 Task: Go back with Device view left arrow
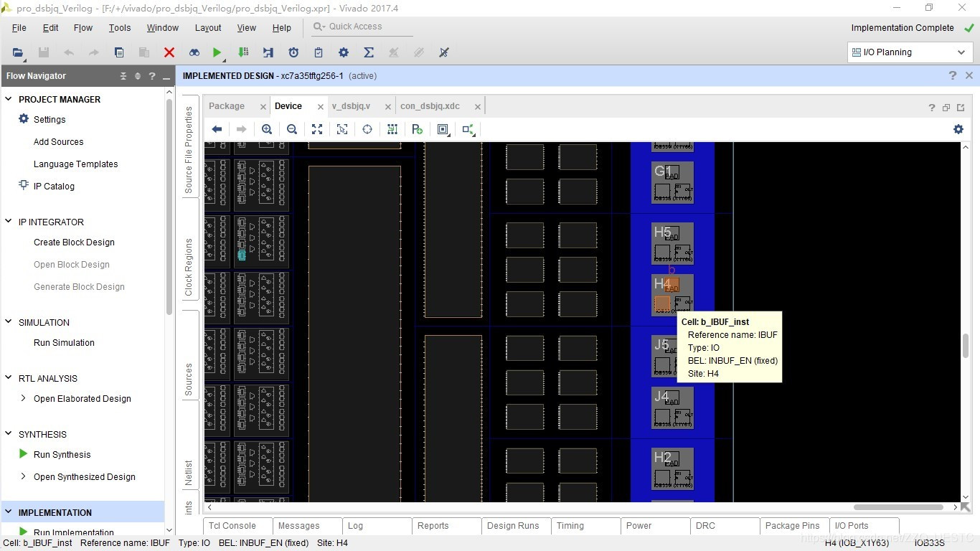[217, 129]
